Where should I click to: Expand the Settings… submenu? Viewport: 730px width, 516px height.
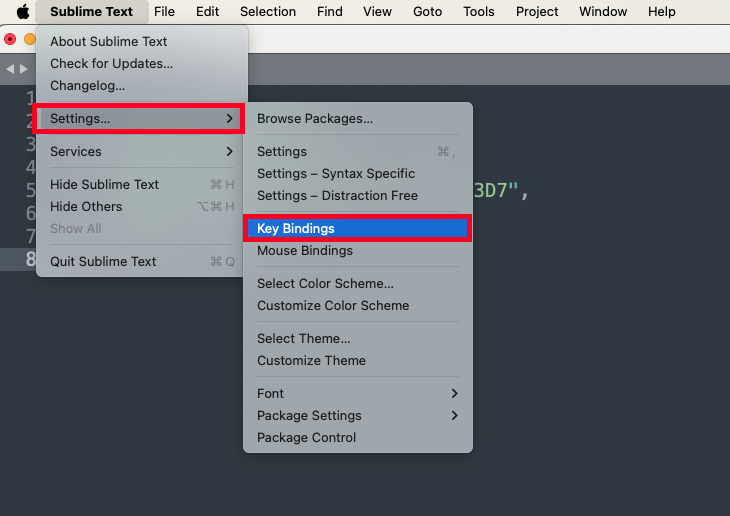(142, 119)
